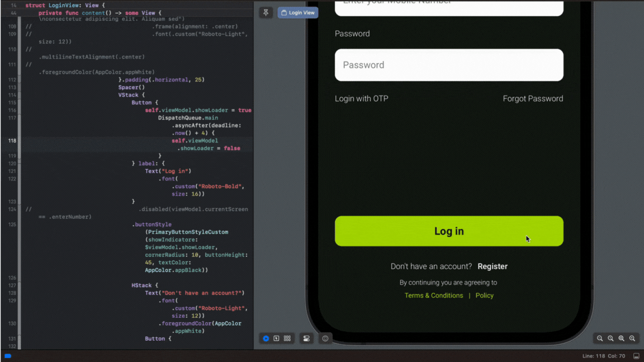Open the Terms & Conditions link

[434, 296]
